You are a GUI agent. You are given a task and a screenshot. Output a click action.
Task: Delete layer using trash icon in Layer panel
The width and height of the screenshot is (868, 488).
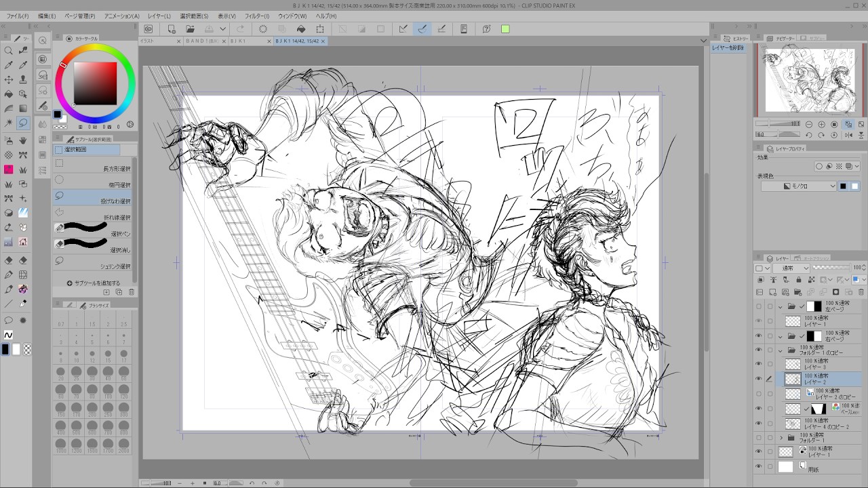tap(860, 292)
